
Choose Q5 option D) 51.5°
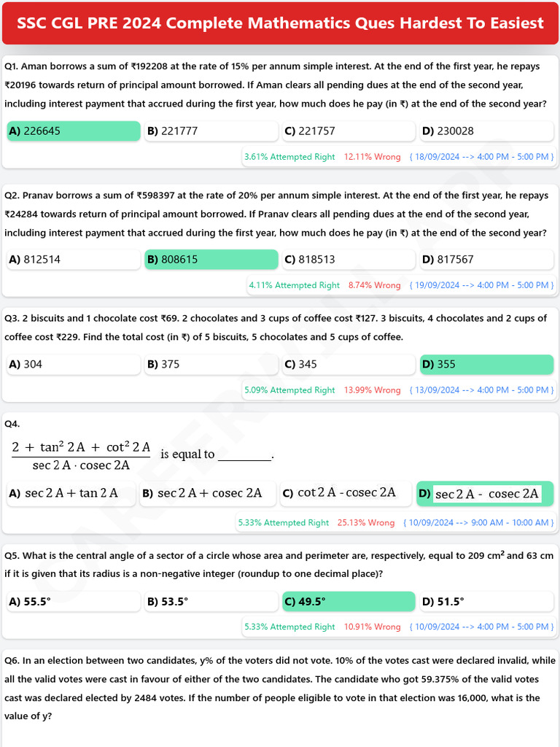(x=486, y=602)
